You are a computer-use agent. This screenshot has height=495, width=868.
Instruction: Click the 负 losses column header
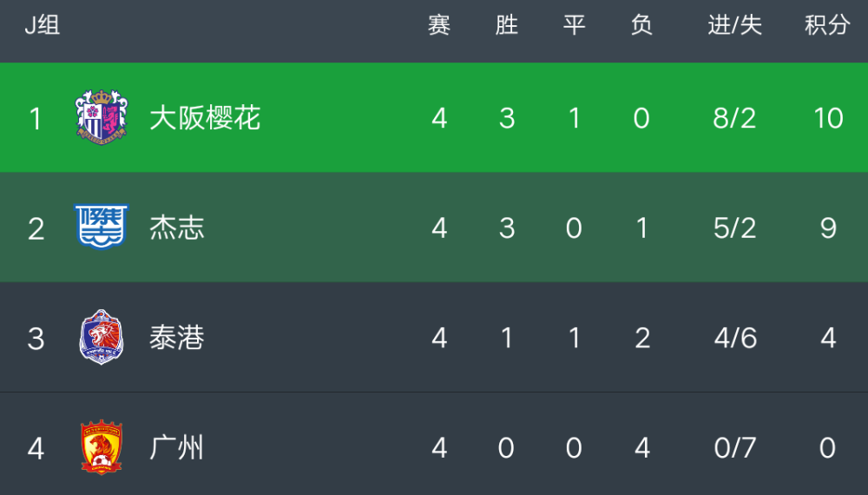pos(641,25)
